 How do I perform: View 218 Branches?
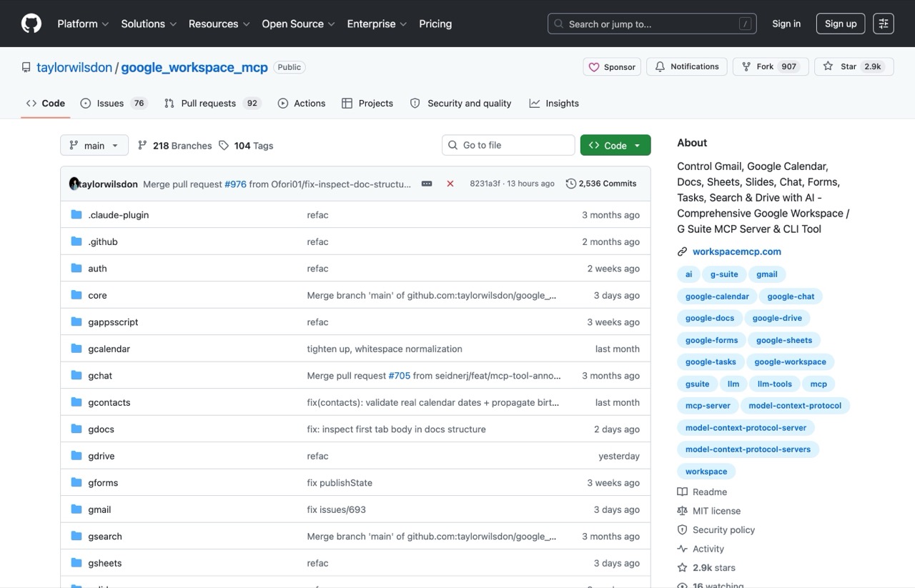[175, 145]
